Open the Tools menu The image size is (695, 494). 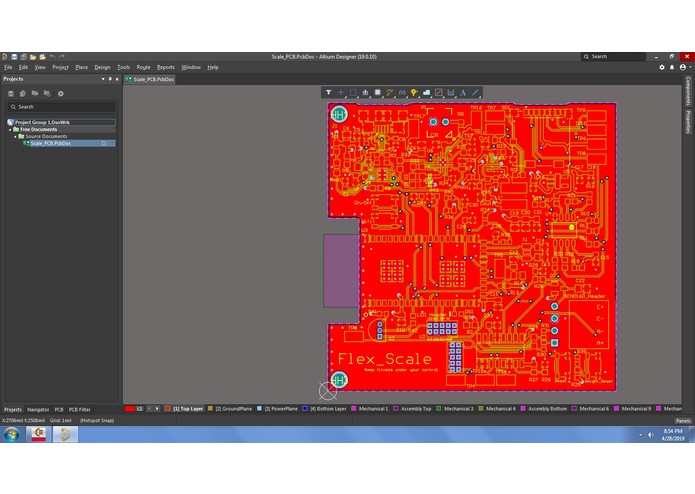[124, 67]
